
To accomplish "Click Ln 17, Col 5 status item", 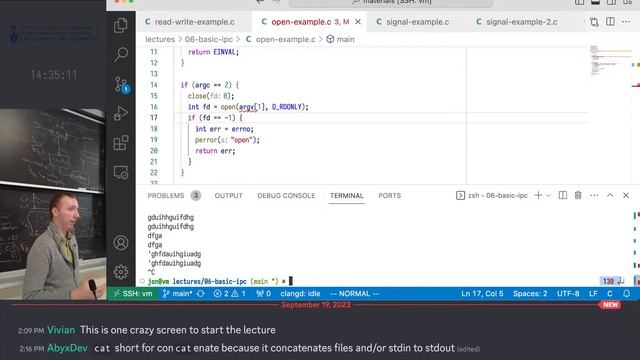I will point(482,293).
